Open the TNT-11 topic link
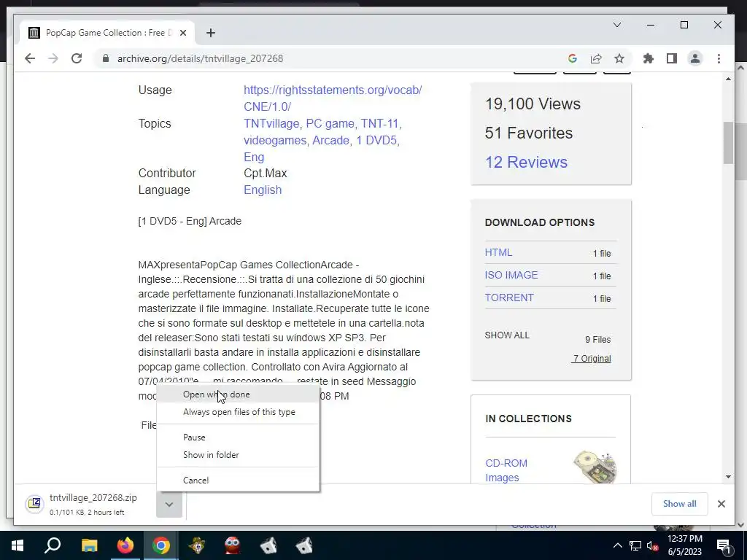The image size is (747, 560). [x=379, y=124]
